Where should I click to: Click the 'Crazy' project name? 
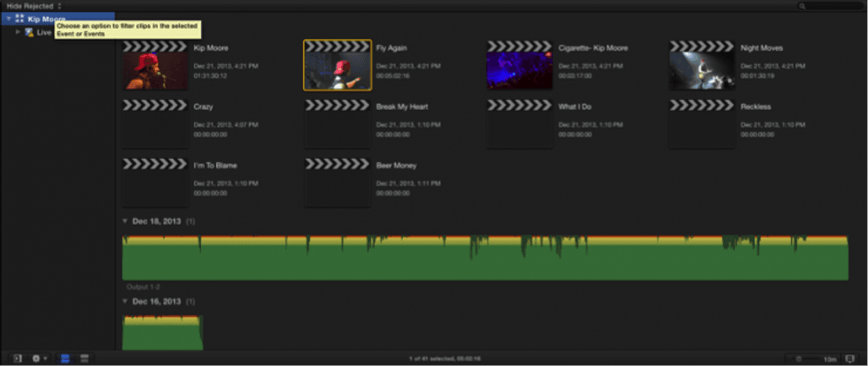click(x=203, y=107)
